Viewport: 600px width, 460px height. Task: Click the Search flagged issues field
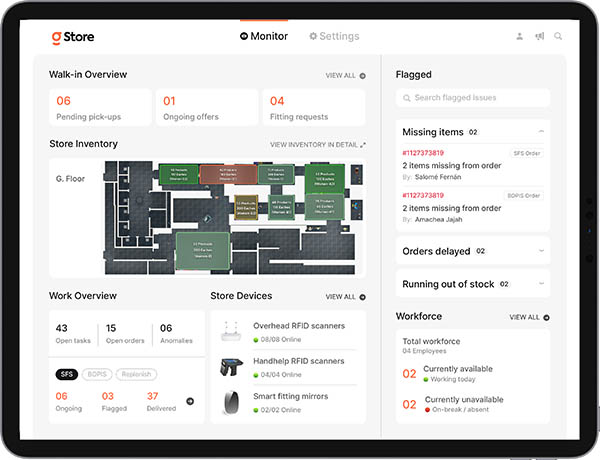click(473, 98)
